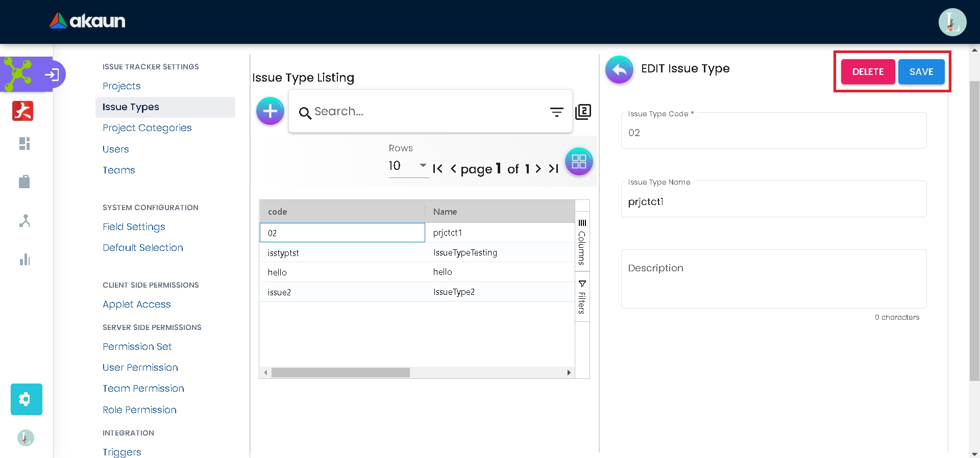Click the multi-select pages icon beside search

[583, 112]
